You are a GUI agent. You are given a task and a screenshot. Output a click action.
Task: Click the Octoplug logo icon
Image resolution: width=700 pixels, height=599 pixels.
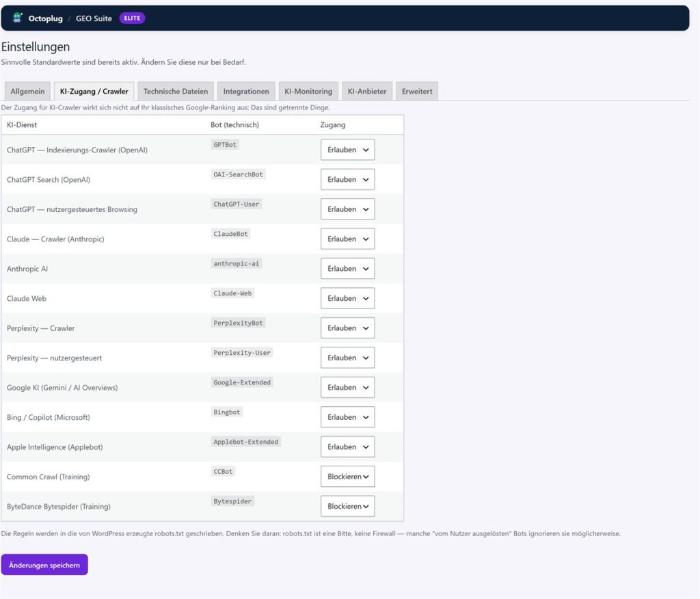click(17, 18)
